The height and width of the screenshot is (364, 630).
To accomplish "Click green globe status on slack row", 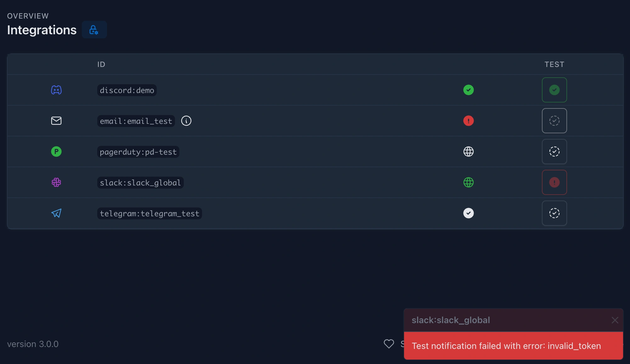I will [468, 182].
